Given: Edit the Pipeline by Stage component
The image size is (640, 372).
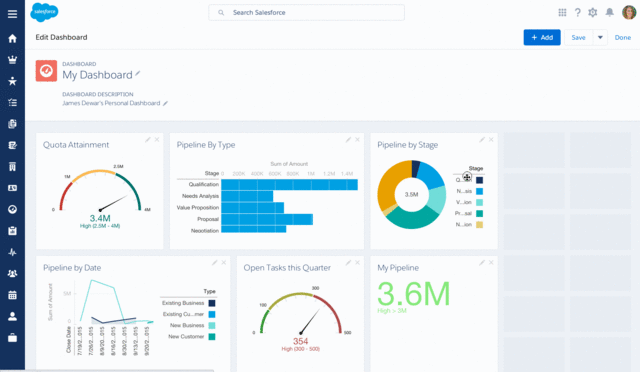Looking at the screenshot, I should click(482, 140).
